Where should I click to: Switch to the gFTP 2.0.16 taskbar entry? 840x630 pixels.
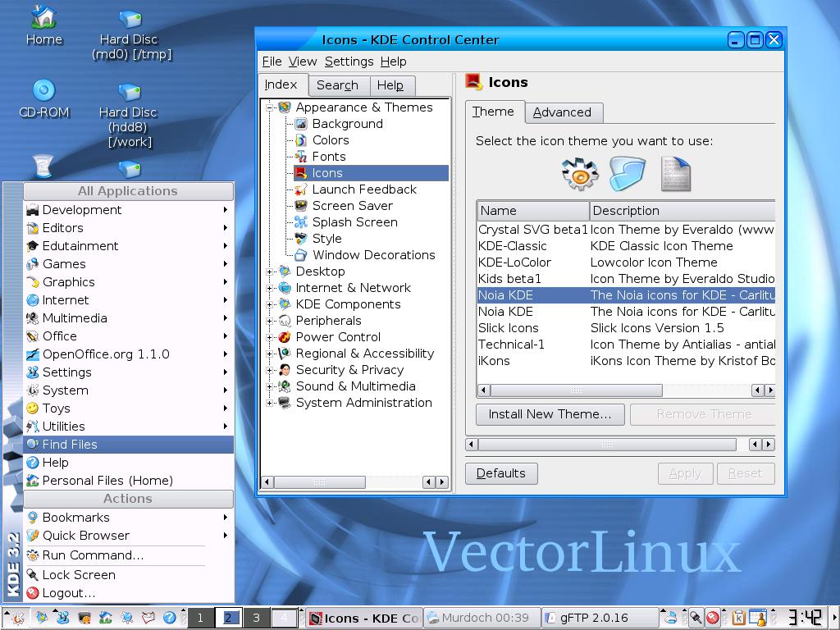(x=599, y=619)
